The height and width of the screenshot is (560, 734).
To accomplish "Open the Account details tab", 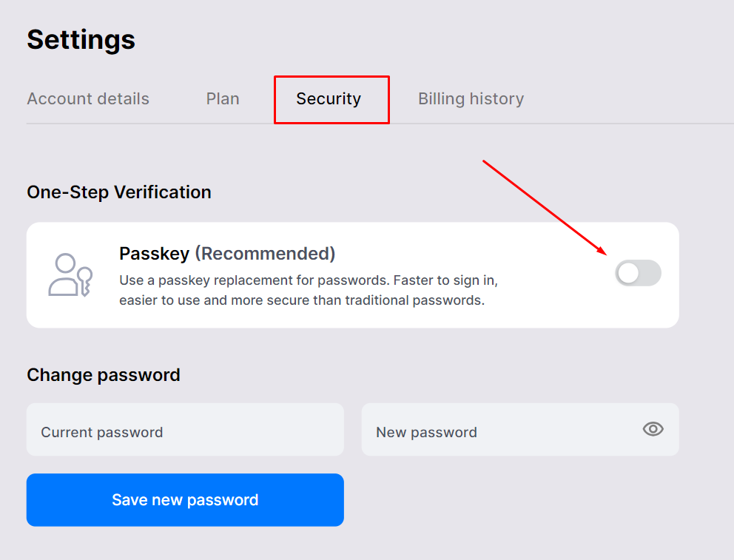I will pos(88,98).
